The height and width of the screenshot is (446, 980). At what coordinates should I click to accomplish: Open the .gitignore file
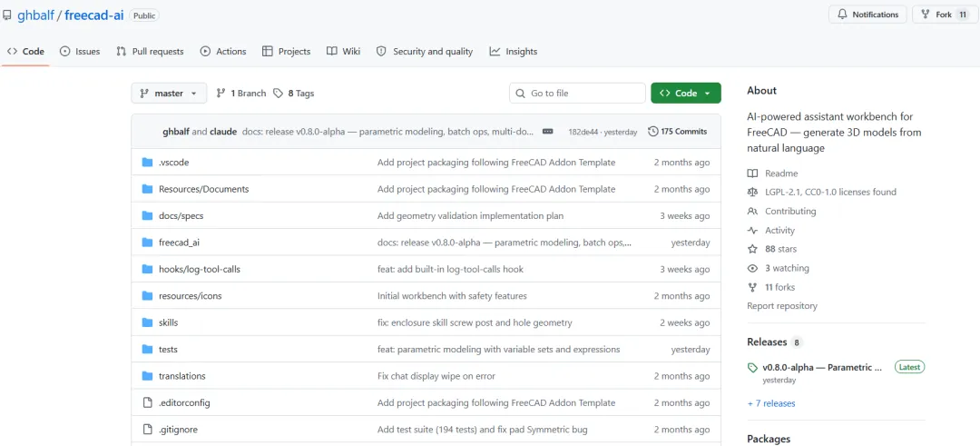[x=178, y=430]
